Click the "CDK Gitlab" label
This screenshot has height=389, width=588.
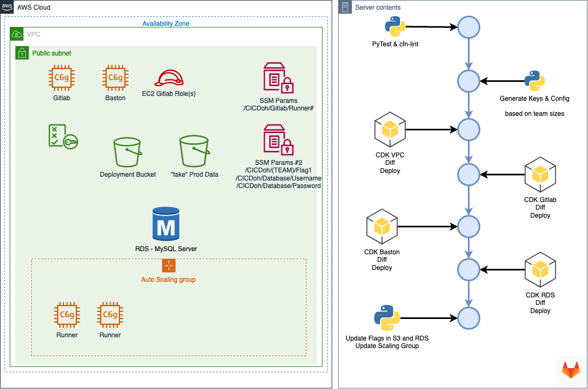[541, 200]
